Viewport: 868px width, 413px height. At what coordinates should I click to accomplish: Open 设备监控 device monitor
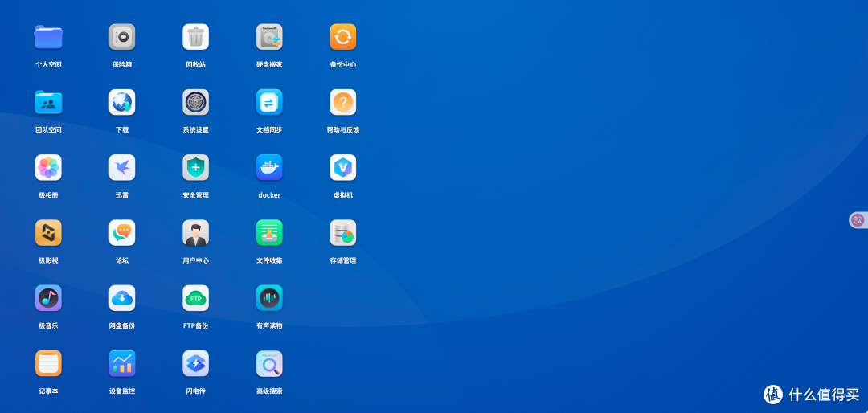[x=122, y=364]
